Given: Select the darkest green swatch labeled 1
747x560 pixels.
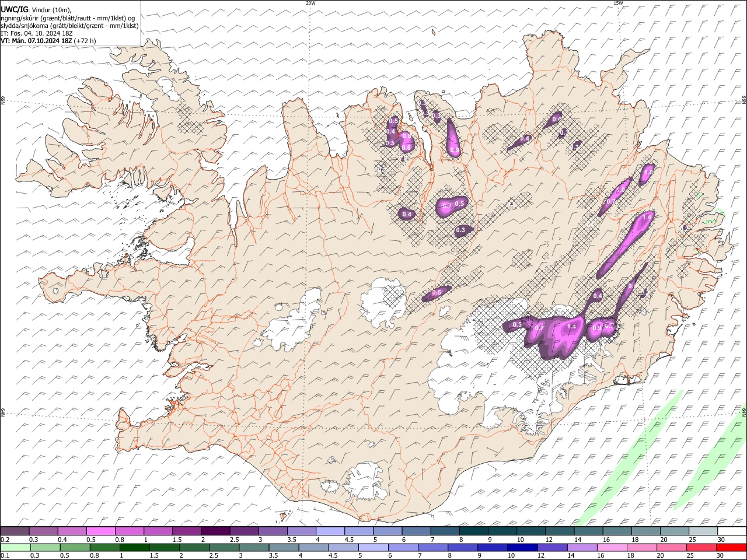Looking at the screenshot, I should click(134, 547).
